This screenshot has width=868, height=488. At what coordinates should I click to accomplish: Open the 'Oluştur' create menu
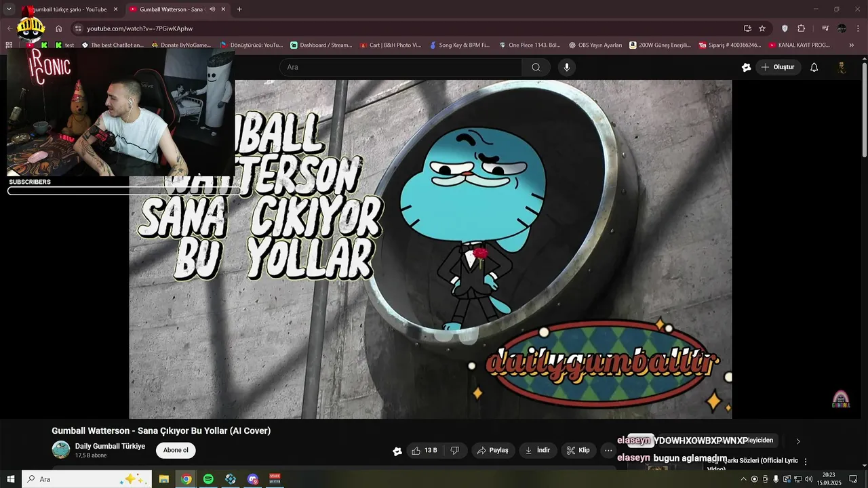tap(778, 67)
